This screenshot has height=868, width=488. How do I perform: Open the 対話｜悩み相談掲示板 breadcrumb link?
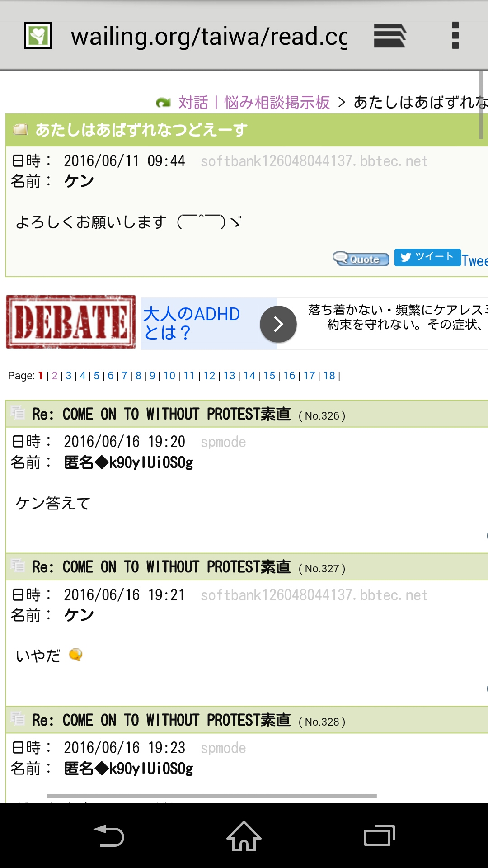(254, 103)
